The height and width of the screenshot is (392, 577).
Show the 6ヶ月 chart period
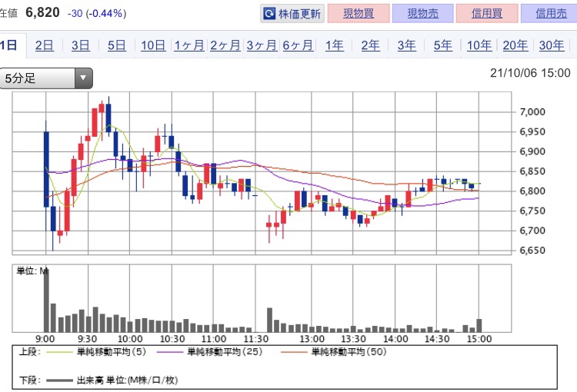point(298,45)
